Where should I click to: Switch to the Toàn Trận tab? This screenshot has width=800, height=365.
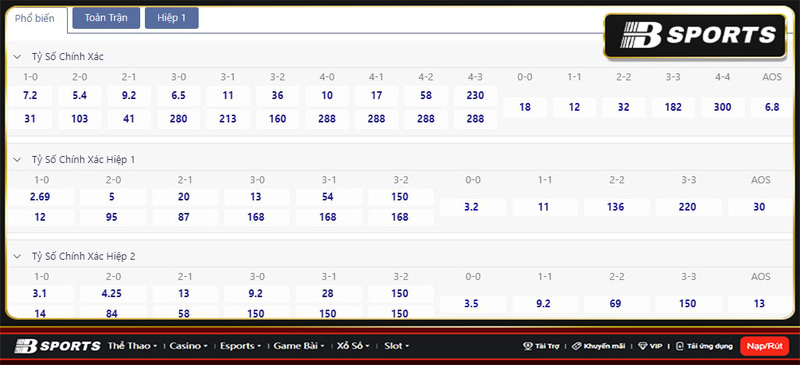[106, 18]
